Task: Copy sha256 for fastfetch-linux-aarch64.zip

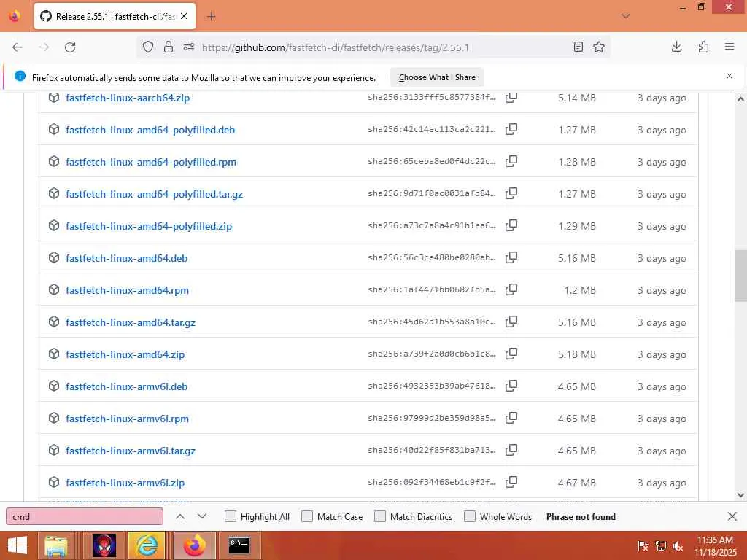Action: pos(511,98)
